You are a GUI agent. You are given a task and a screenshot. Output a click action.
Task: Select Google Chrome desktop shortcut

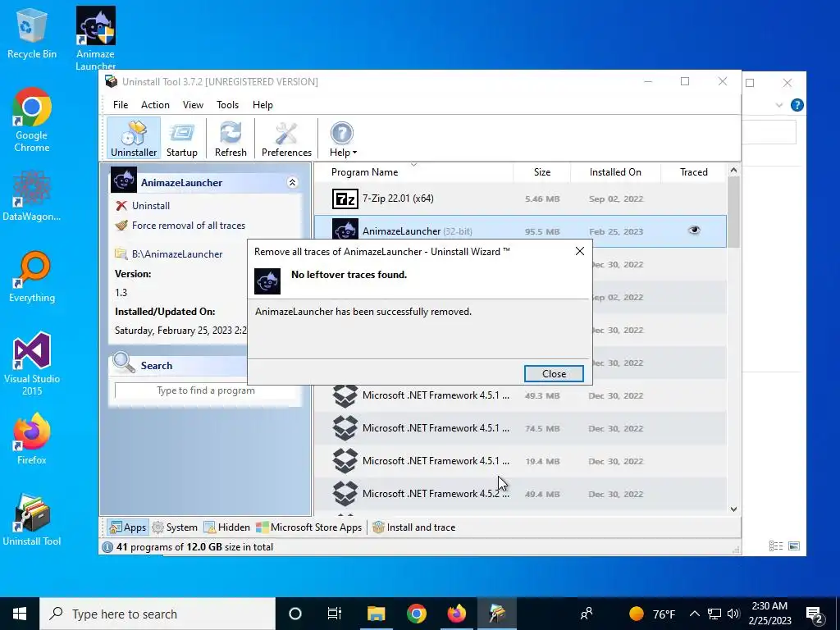click(x=32, y=120)
